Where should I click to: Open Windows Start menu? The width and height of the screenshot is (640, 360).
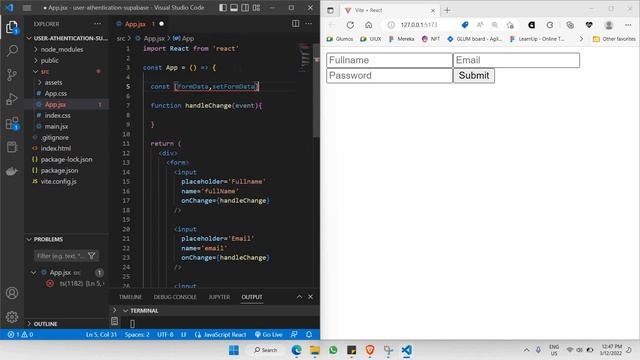tap(234, 350)
